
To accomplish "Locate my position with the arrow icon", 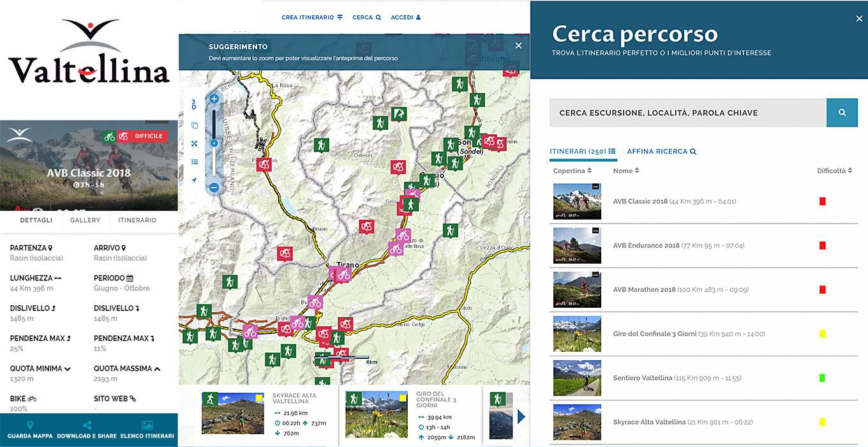I will (195, 180).
